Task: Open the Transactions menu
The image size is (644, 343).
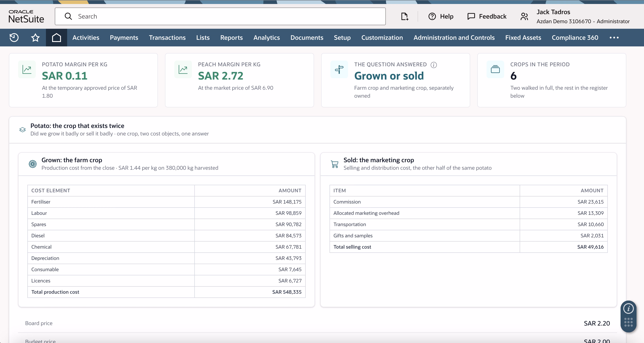Action: pos(167,38)
